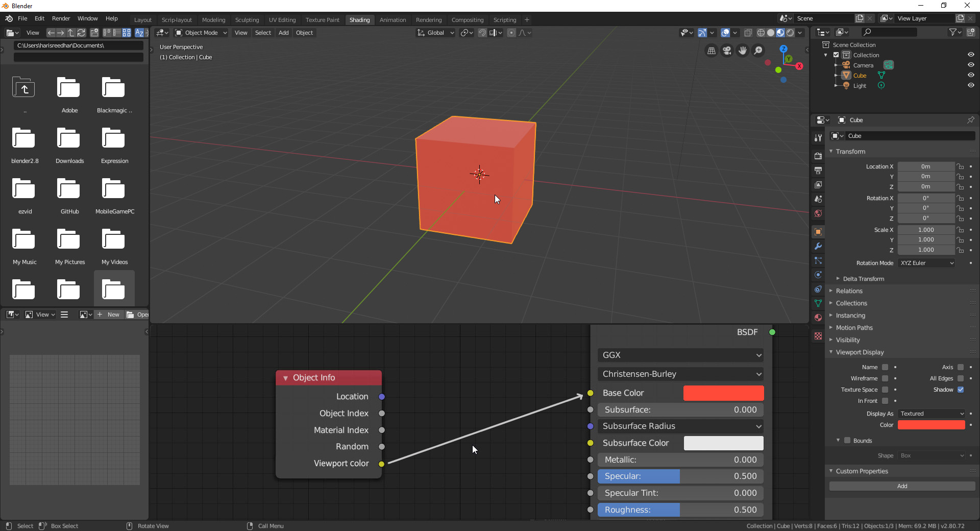The height and width of the screenshot is (531, 980).
Task: Click the zoom magnifier icon in viewport
Action: tap(758, 51)
